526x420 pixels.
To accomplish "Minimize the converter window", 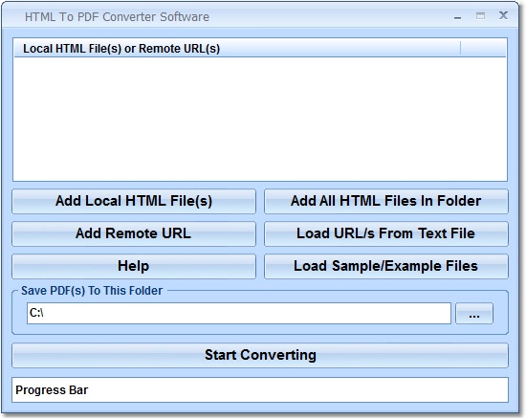I will 457,17.
